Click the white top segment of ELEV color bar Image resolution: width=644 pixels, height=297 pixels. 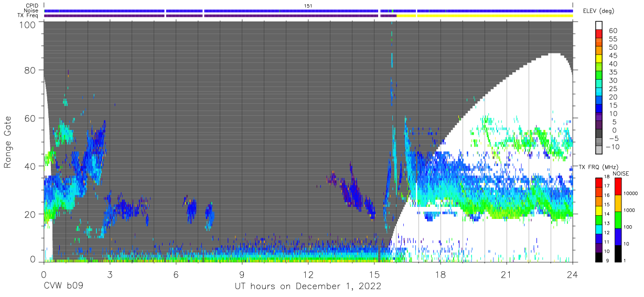click(x=600, y=26)
